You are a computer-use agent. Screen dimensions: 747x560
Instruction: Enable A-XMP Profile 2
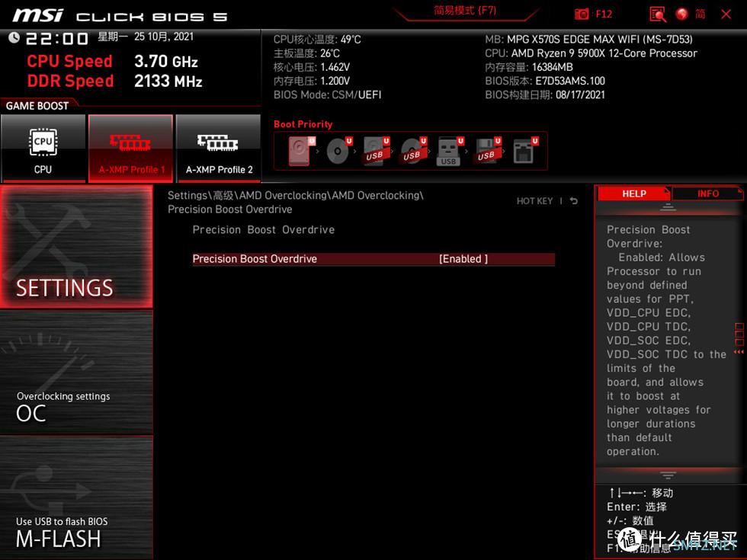(x=219, y=148)
